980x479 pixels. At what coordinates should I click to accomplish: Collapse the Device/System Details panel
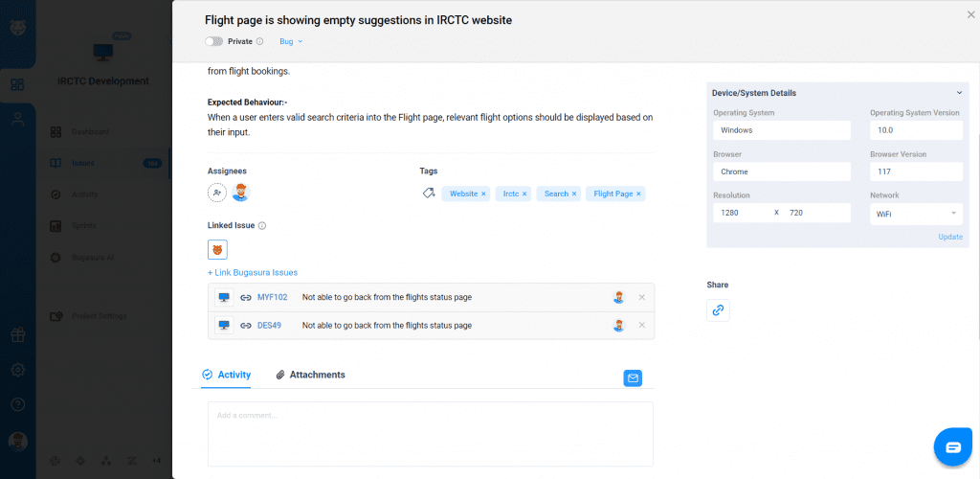point(959,93)
